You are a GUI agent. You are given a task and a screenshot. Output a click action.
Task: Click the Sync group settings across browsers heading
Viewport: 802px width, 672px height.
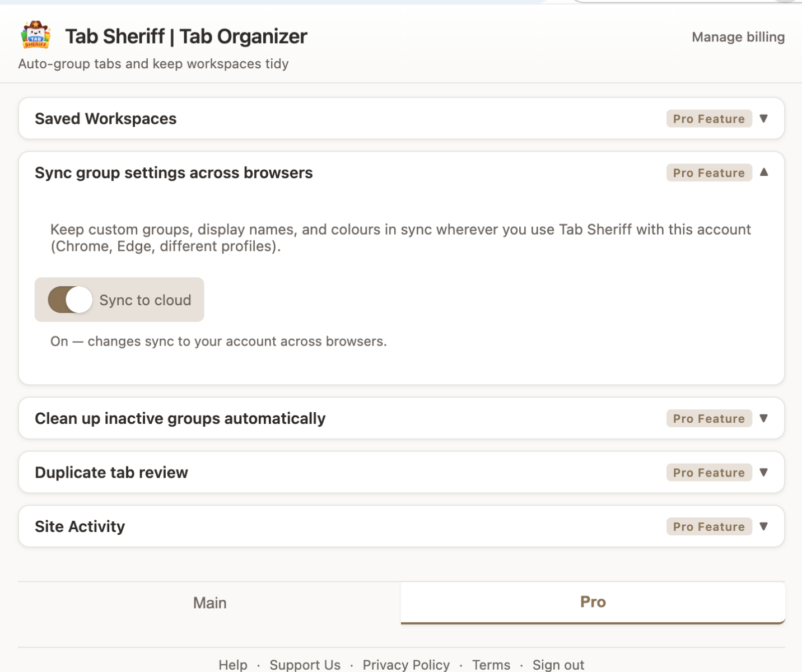174,172
